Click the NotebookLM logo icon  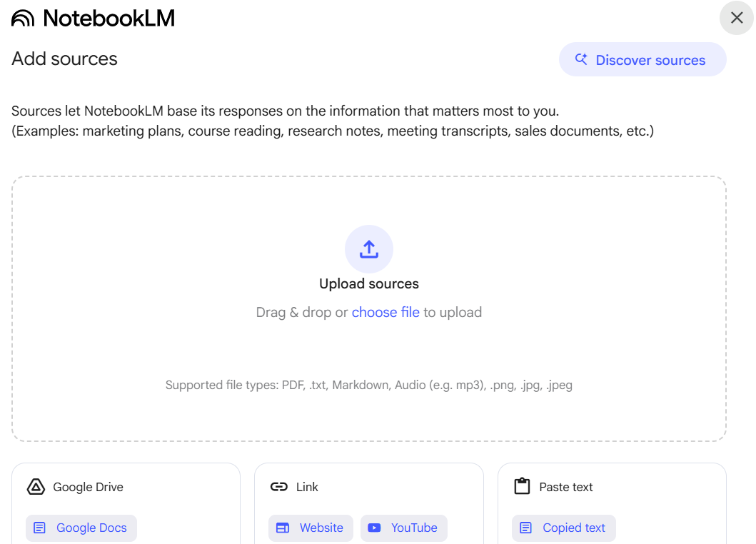click(23, 19)
